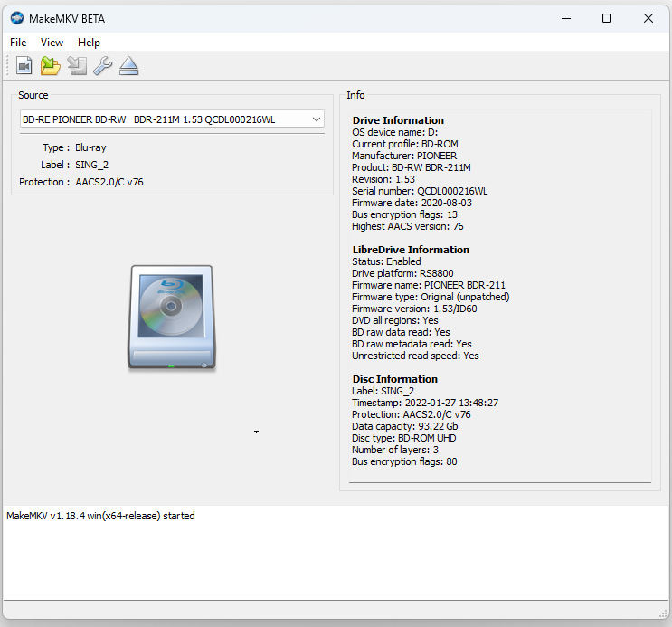Click 'BD raw data read: Yes' line
The width and height of the screenshot is (672, 627).
coord(401,332)
